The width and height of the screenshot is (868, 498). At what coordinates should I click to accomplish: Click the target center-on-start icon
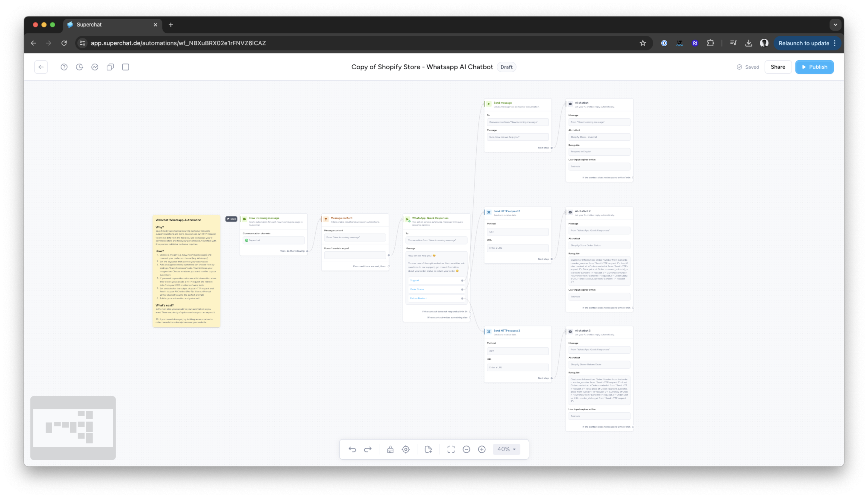[x=406, y=449]
